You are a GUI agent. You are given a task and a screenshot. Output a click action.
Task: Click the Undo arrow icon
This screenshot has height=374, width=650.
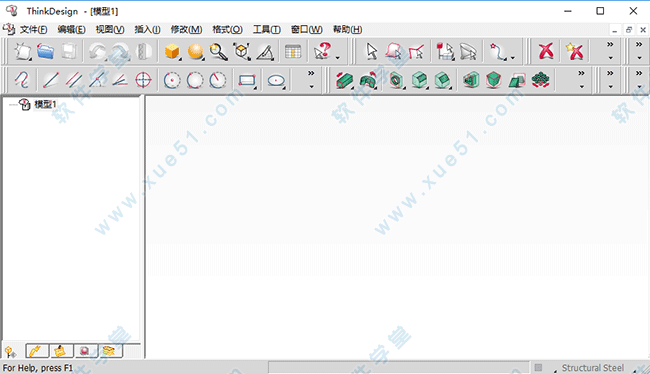tap(97, 51)
